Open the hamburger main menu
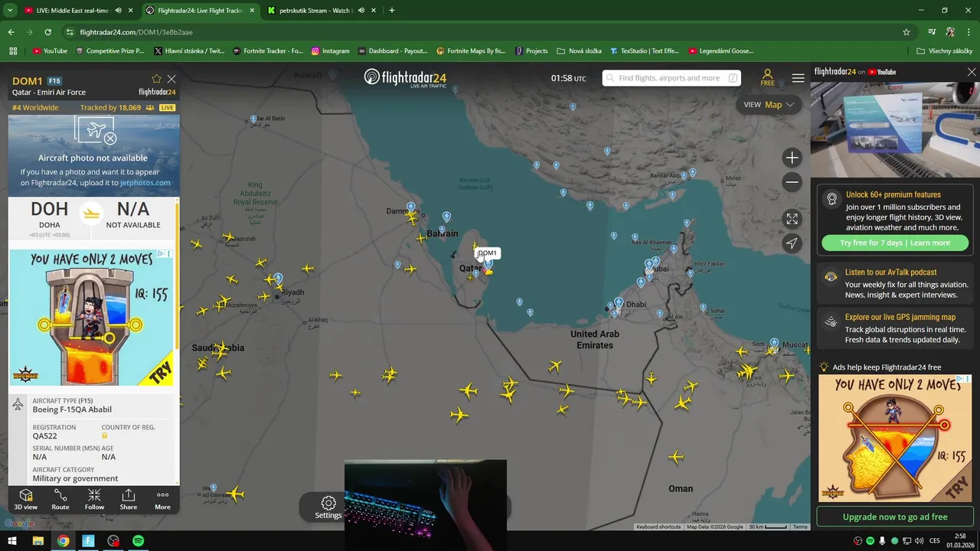The image size is (980, 551). coord(798,78)
